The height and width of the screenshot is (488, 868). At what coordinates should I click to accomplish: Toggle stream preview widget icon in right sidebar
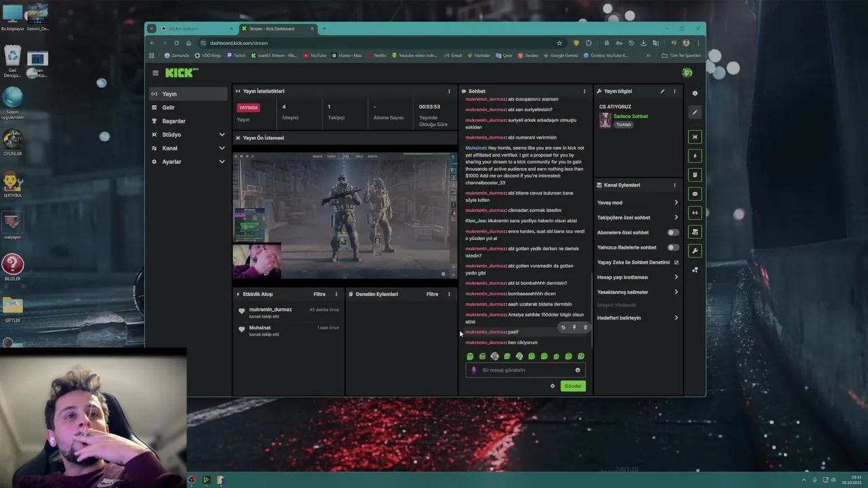(694, 137)
